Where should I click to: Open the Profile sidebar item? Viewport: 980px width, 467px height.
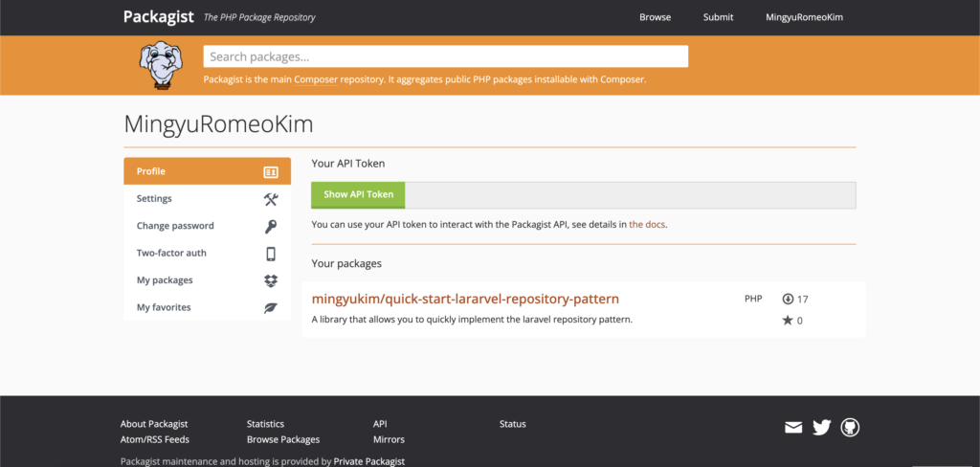[208, 171]
